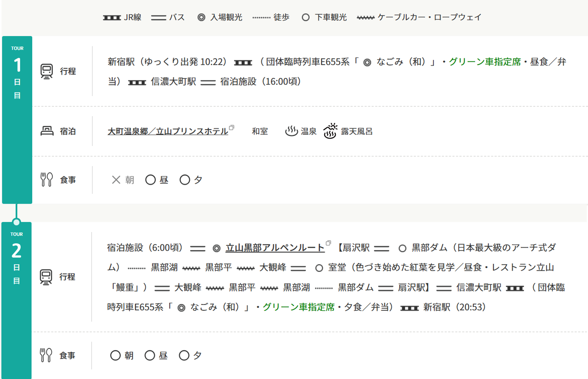Click the Day 1 dinner 夕 circle

coord(185,180)
